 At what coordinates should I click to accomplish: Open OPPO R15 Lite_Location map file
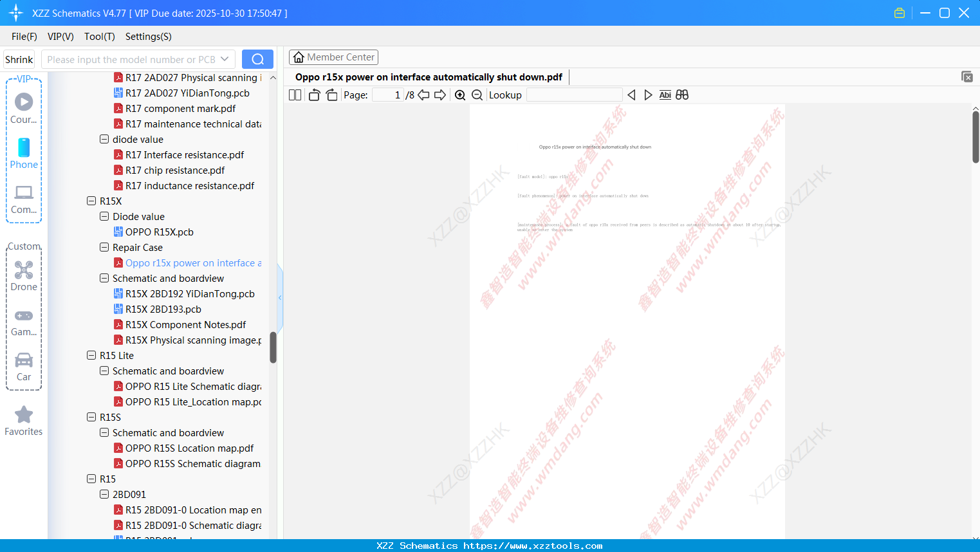click(194, 401)
